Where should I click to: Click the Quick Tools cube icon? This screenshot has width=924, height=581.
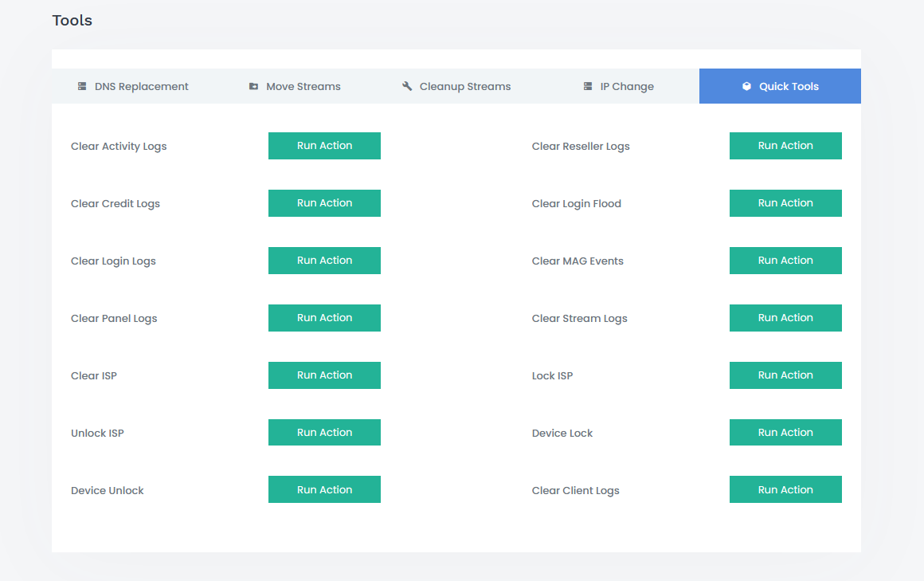pos(746,86)
